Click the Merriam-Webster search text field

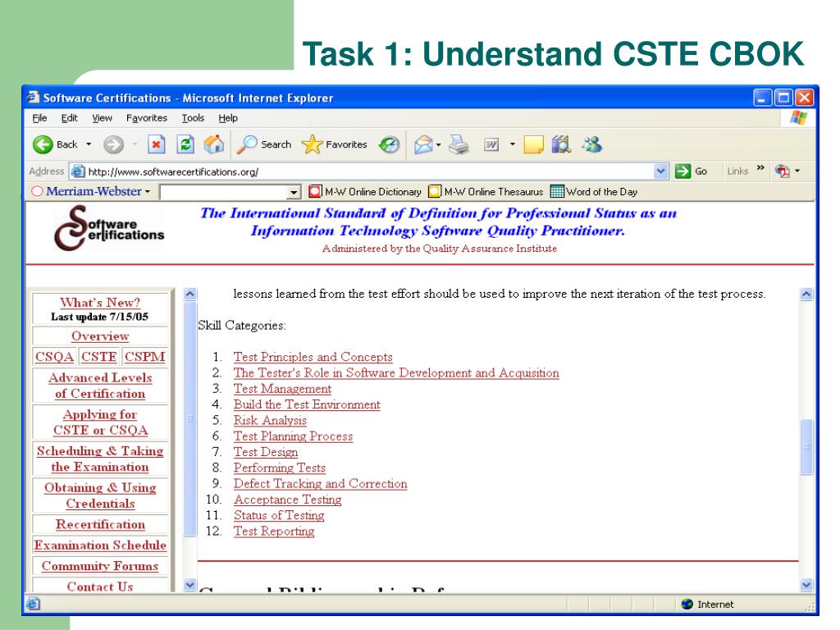point(224,192)
